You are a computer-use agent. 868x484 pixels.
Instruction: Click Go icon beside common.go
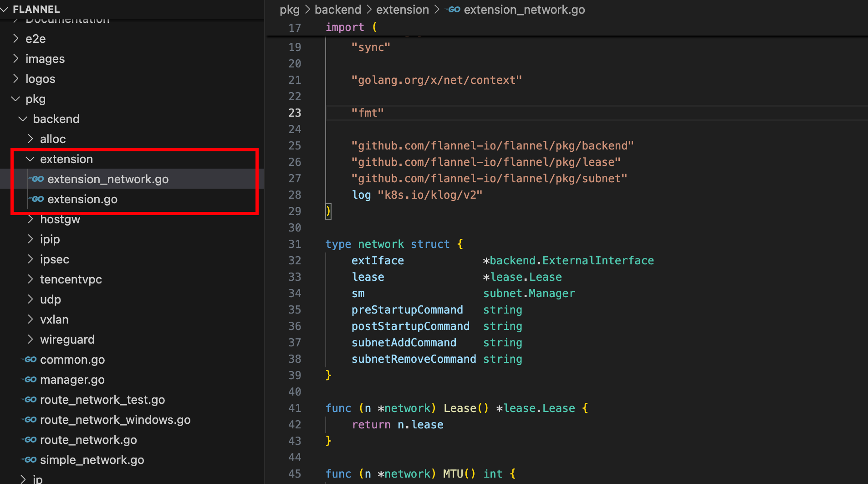pyautogui.click(x=30, y=360)
